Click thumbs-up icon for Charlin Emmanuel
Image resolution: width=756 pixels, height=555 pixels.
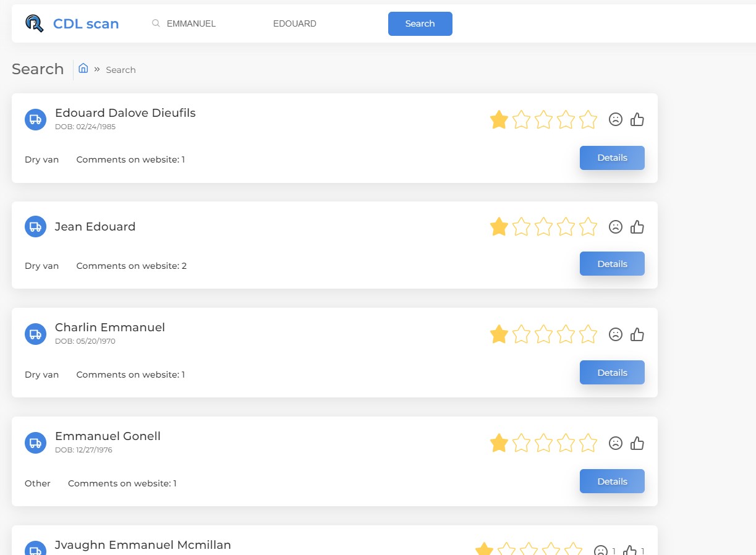637,334
